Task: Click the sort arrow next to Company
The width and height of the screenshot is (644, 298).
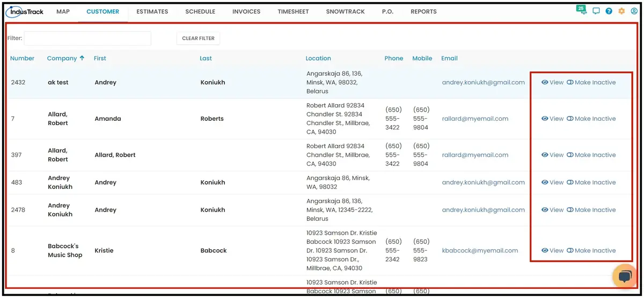Action: tap(82, 58)
